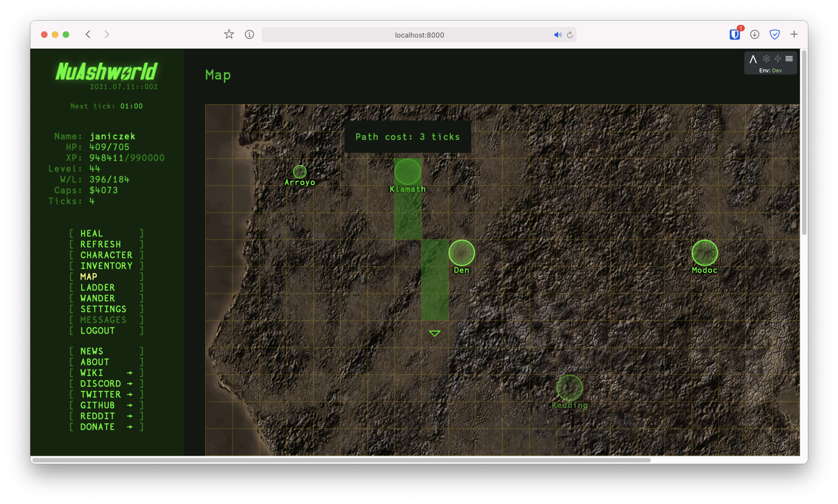Select the Redding location marker

[569, 388]
